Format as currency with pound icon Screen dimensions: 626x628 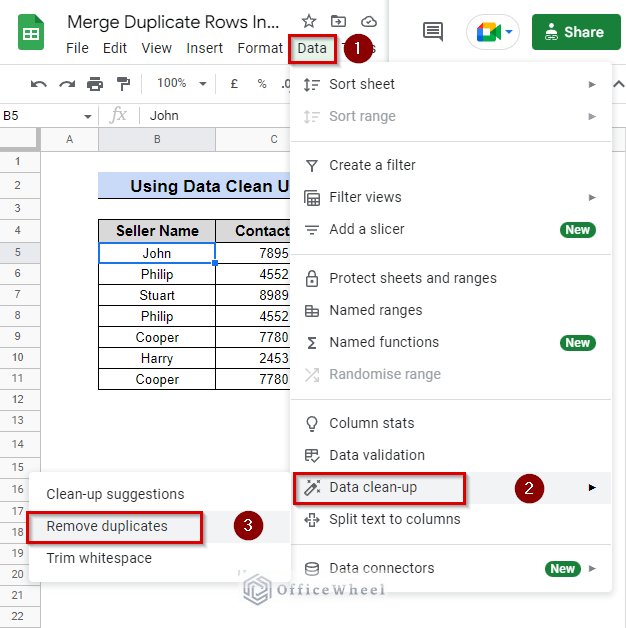tap(234, 84)
